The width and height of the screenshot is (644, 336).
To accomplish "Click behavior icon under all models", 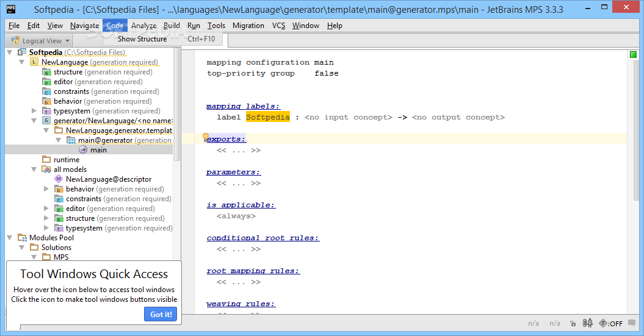I will pos(59,188).
